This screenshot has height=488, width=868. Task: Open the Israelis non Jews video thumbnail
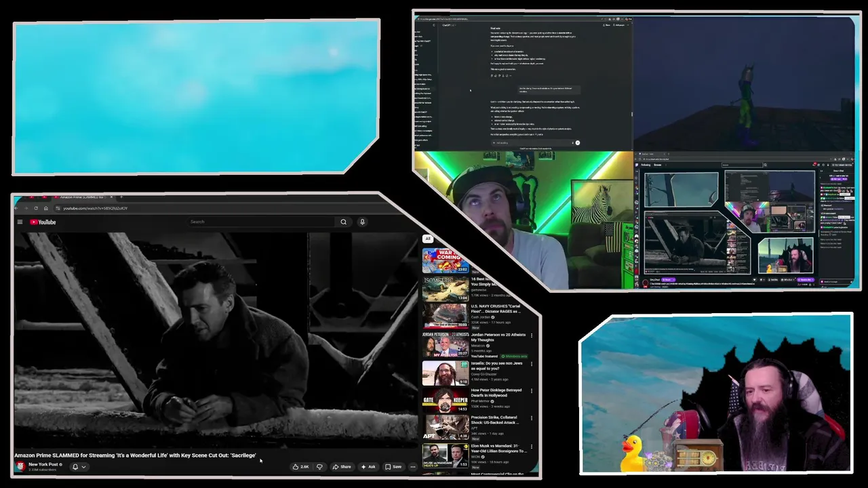click(x=445, y=372)
